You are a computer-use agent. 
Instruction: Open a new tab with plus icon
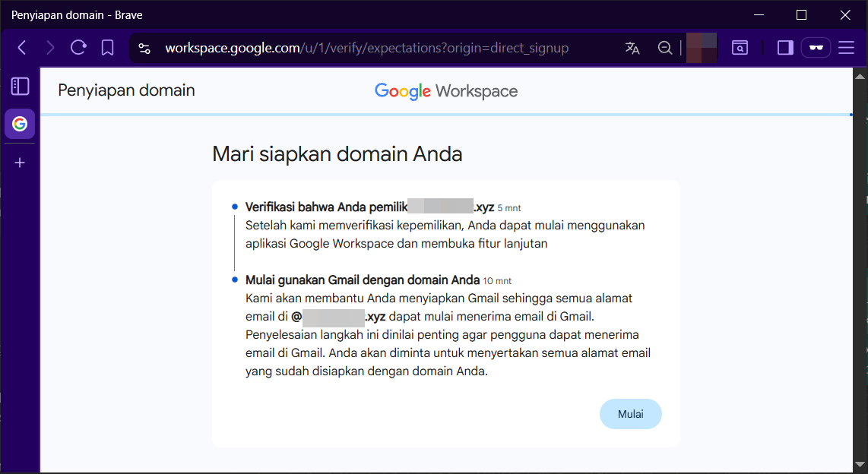pyautogui.click(x=20, y=163)
